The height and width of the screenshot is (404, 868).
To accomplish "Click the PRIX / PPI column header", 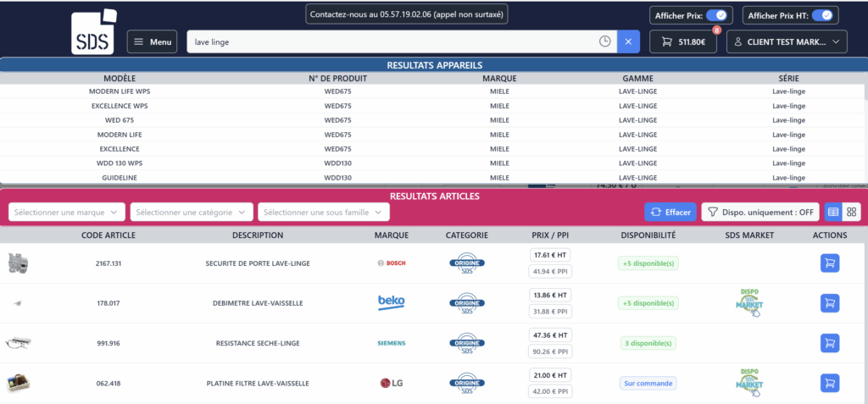I will [x=549, y=235].
